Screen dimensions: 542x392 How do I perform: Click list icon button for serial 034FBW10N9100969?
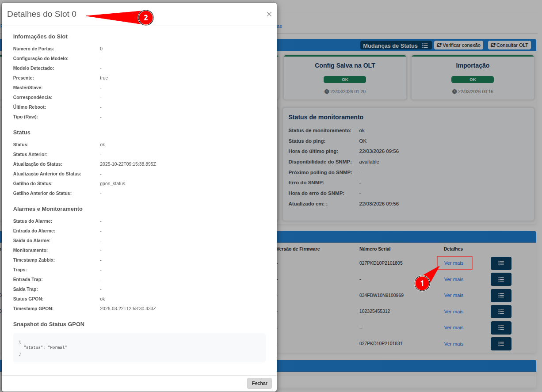501,295
